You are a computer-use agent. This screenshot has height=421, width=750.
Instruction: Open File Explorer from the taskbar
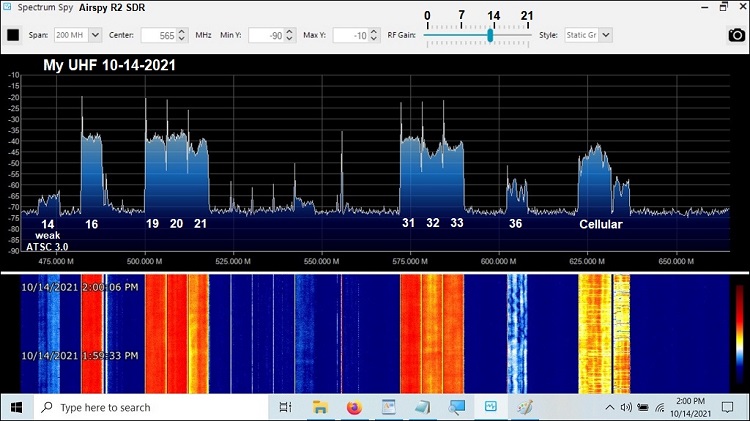(320, 407)
